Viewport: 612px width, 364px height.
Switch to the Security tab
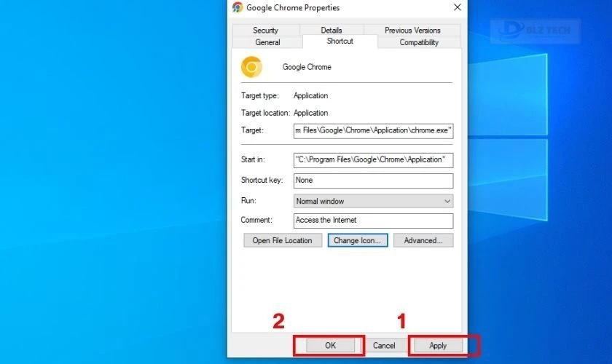[265, 30]
